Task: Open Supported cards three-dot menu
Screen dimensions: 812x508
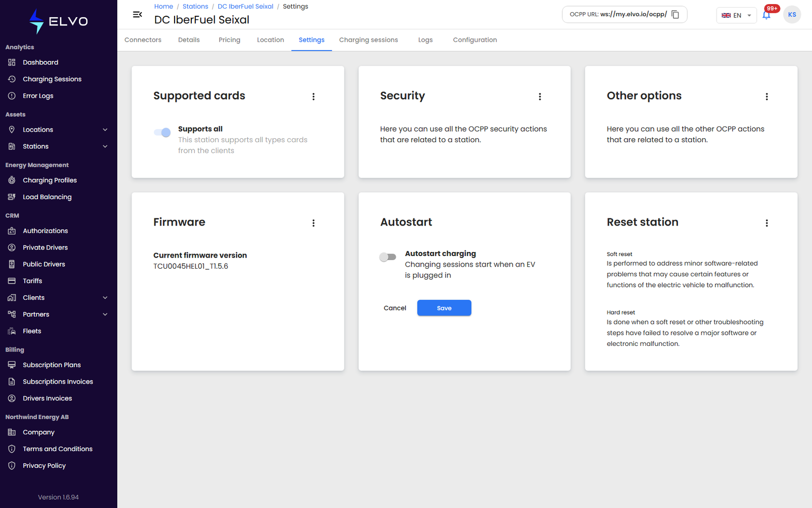Action: (x=314, y=97)
